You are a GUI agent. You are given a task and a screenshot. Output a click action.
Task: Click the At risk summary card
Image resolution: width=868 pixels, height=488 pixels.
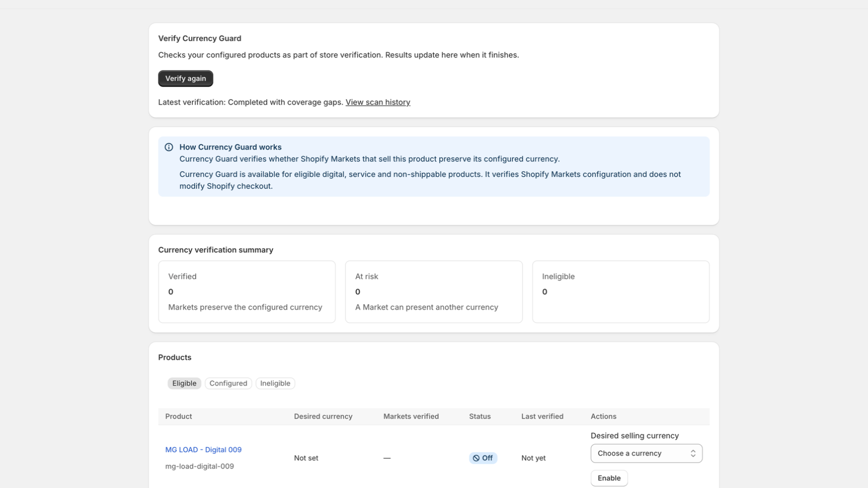click(434, 292)
